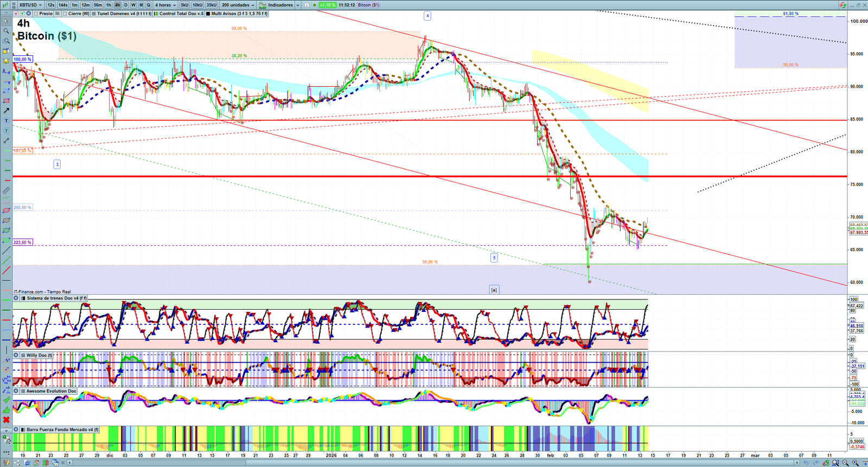Open the Indicadores button

coord(277,5)
